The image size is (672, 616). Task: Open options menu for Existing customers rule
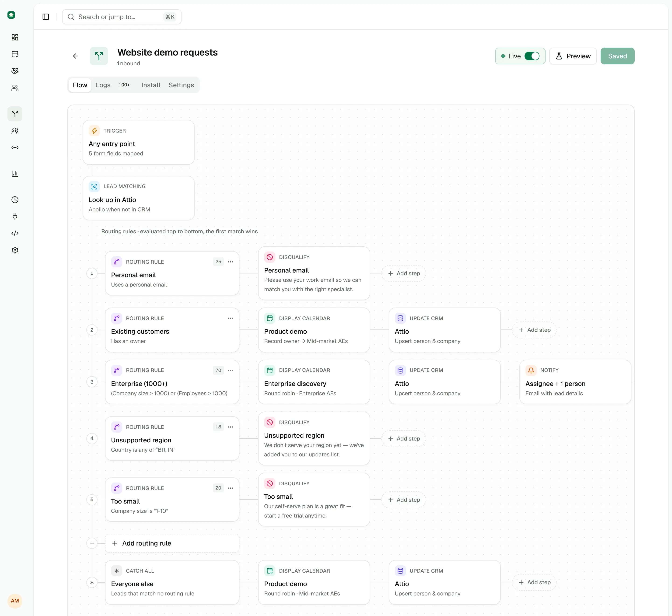(230, 318)
